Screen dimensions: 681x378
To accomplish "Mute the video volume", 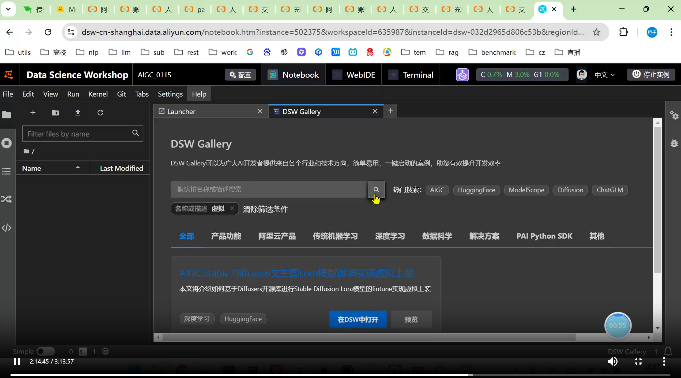I will tap(613, 361).
